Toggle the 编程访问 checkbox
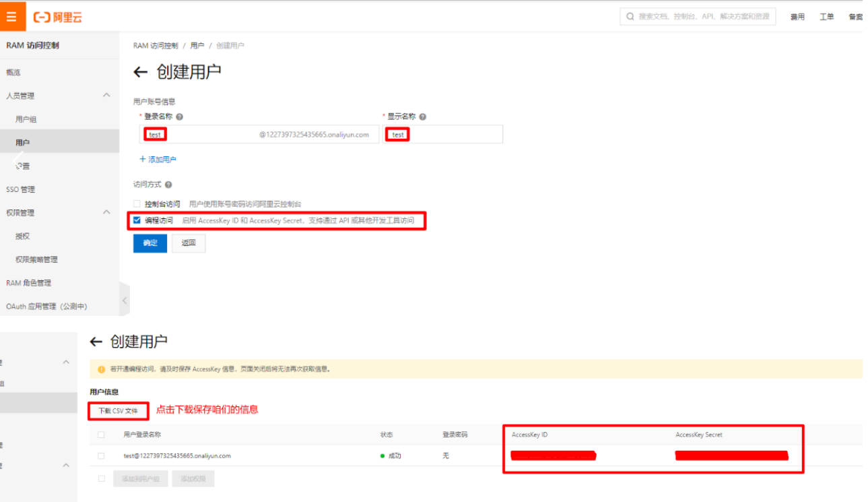The image size is (868, 502). click(137, 220)
